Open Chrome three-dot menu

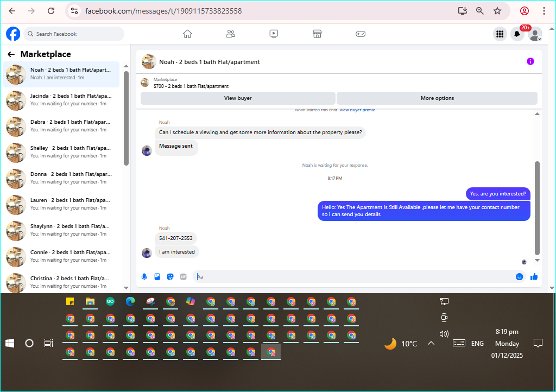point(544,11)
